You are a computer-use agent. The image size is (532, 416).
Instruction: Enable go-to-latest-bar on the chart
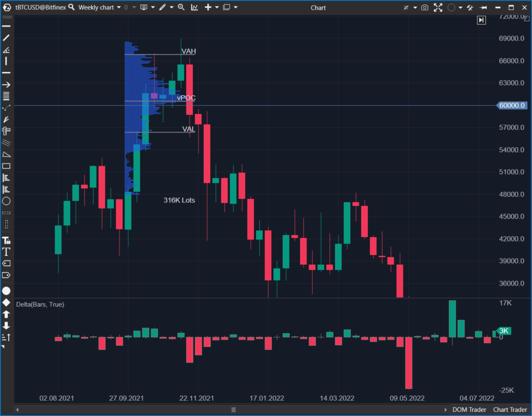click(482, 20)
